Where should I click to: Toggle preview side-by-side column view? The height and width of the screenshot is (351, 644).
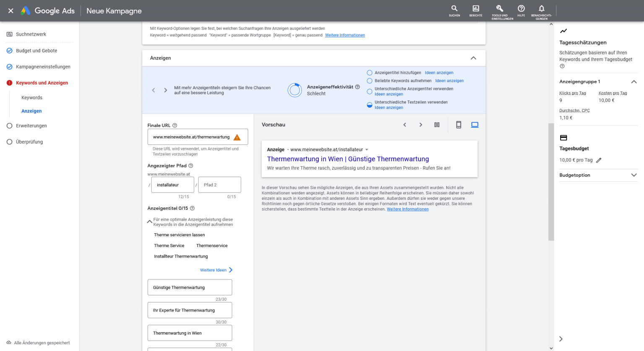coord(437,125)
